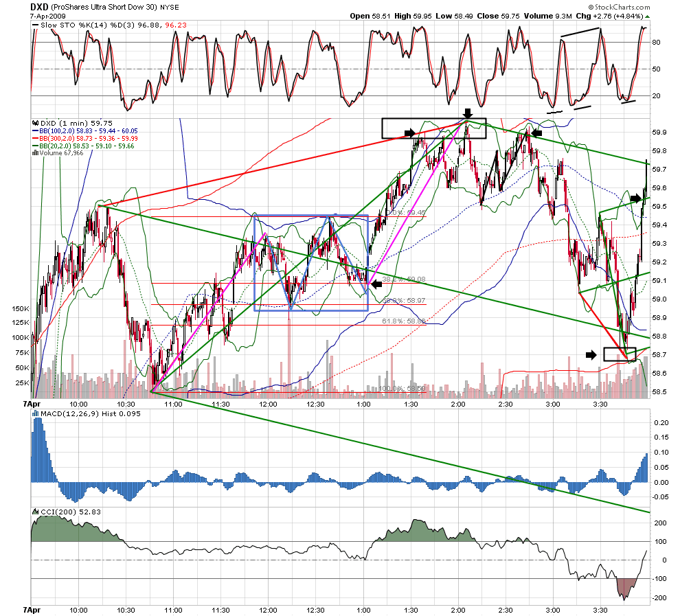Click the 80 level on the stochastic axis

[x=657, y=43]
